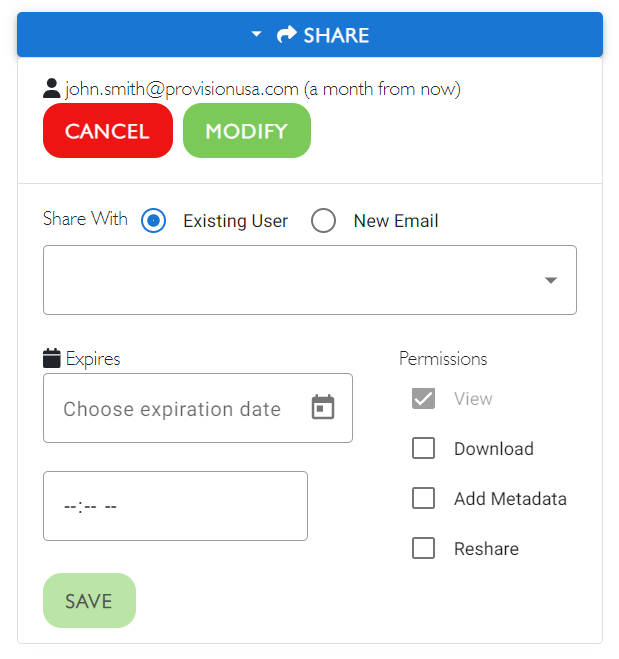Toggle the View permission checkbox
619x659 pixels.
423,398
